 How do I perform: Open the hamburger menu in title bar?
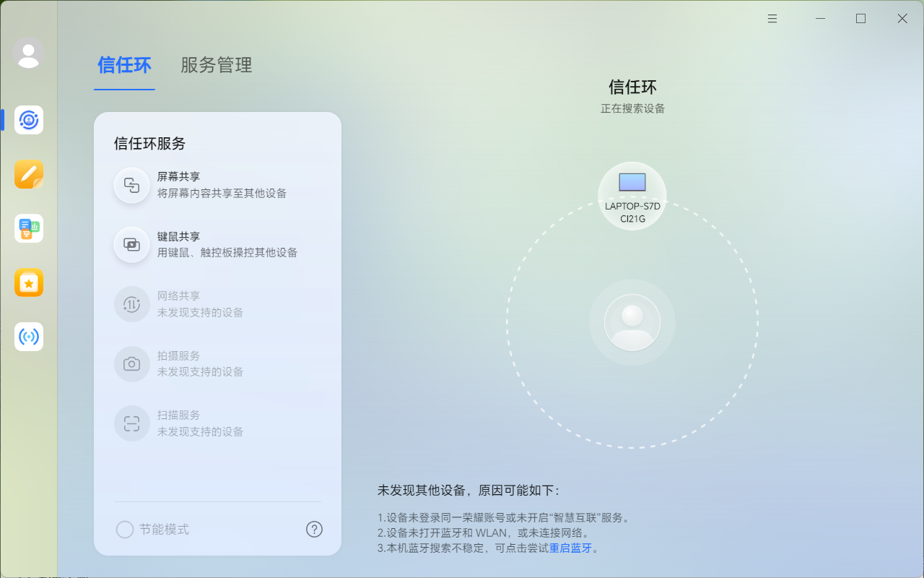coord(772,19)
